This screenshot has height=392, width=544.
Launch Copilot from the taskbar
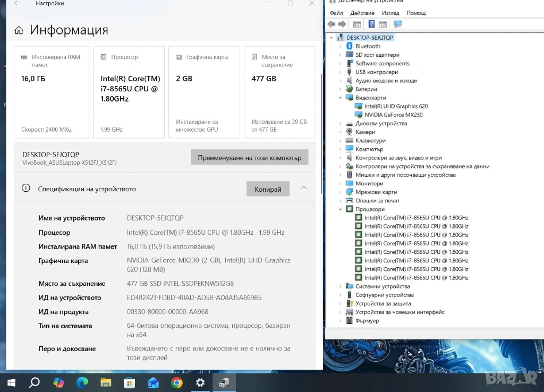[x=58, y=382]
